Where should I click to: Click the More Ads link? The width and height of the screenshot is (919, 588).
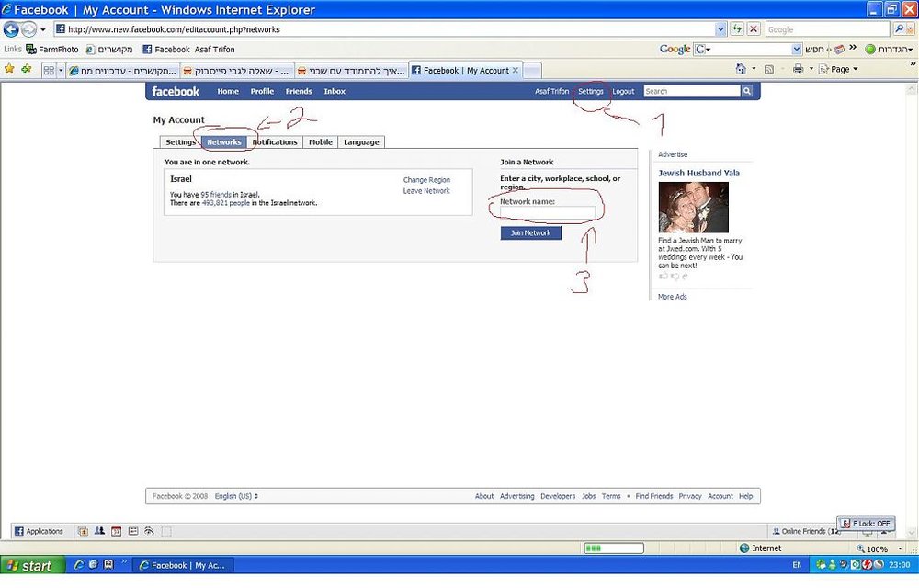673,297
